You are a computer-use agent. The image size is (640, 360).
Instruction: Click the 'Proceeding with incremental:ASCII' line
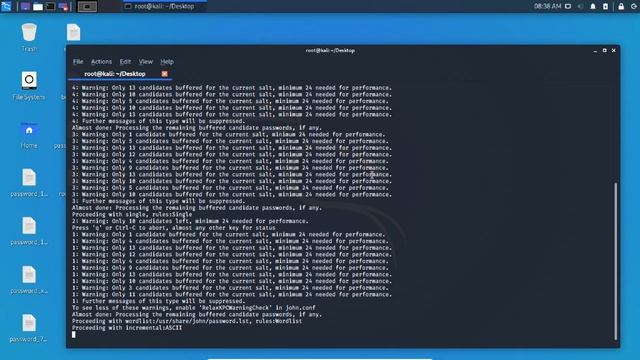click(127, 328)
